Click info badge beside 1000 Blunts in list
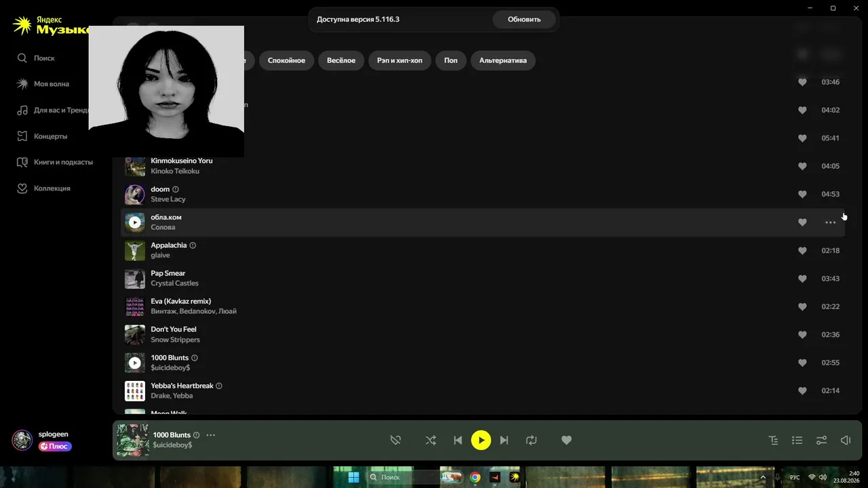The image size is (868, 488). (x=195, y=358)
